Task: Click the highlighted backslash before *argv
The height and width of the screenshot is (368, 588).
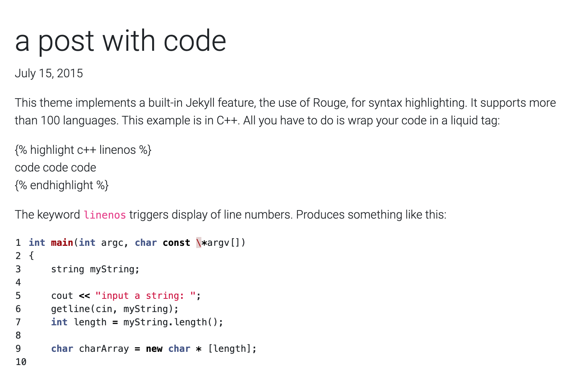Action: [199, 243]
